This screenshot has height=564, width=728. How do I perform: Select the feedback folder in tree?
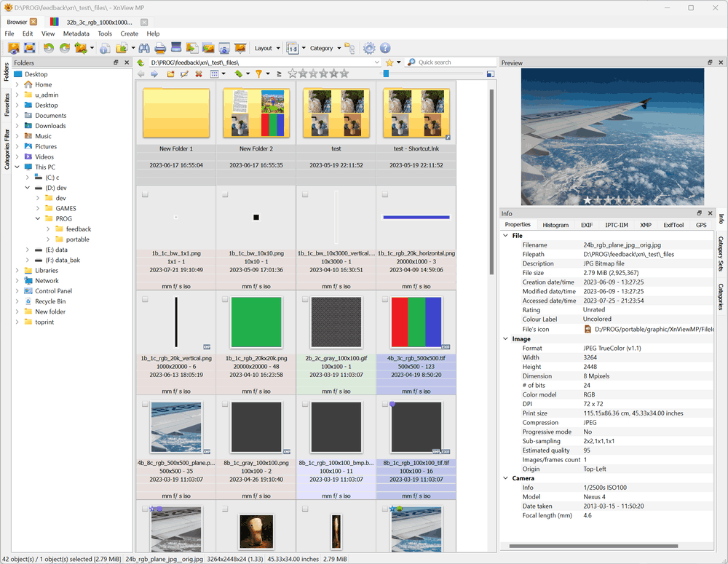(x=78, y=229)
